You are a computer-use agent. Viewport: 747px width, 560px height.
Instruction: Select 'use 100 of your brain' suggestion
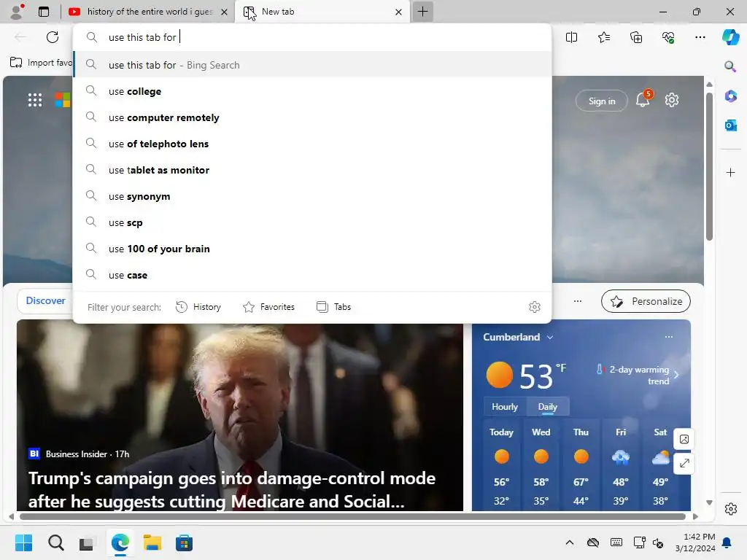tap(312, 248)
